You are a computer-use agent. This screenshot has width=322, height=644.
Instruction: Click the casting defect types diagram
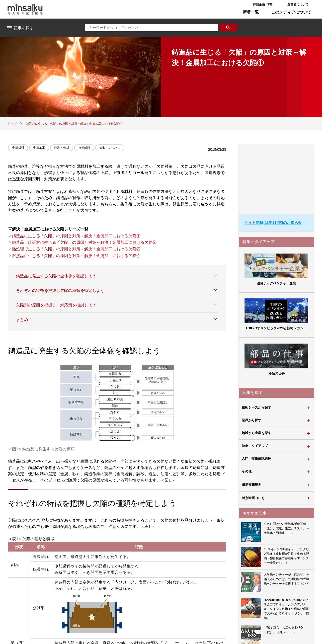tap(117, 403)
